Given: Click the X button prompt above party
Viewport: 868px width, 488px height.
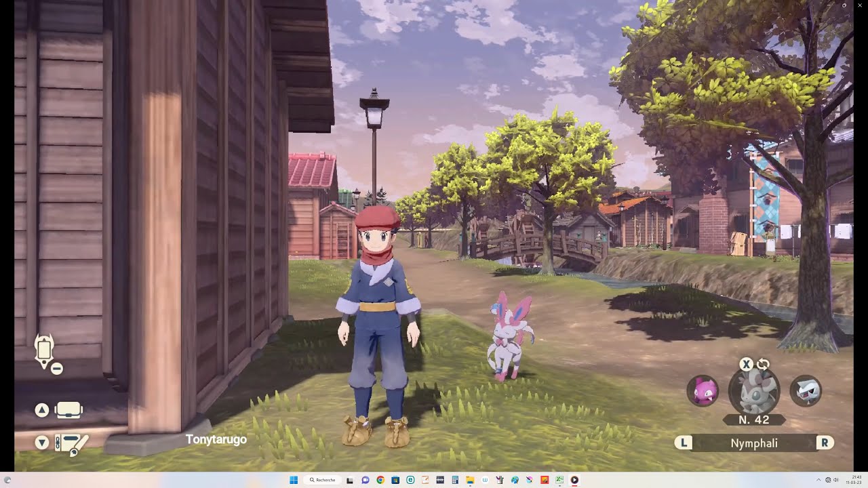Looking at the screenshot, I should coord(746,364).
